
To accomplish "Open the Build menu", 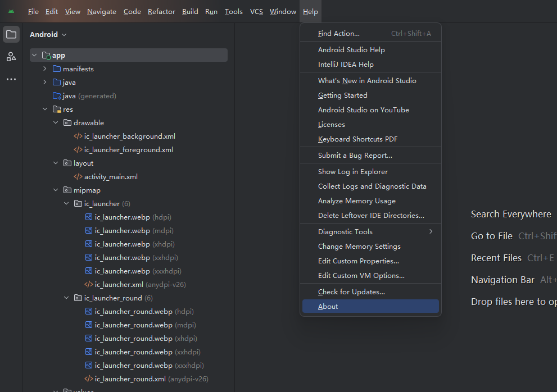I will coord(191,12).
